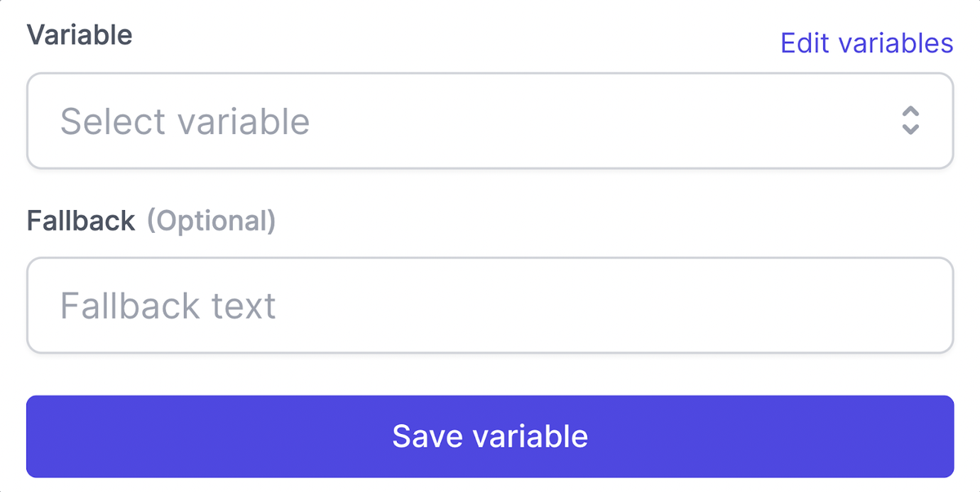This screenshot has height=492, width=980.
Task: Click the up-down chevron icon in the variable selector
Action: pos(911,121)
